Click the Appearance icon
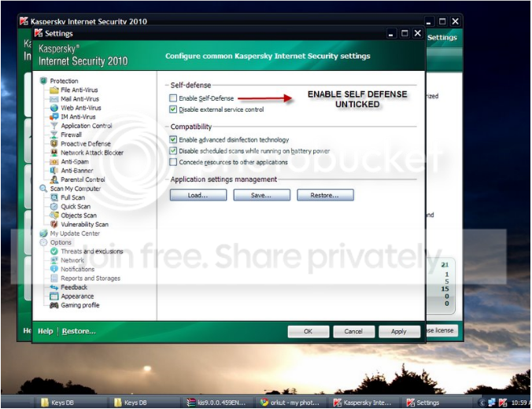 pos(54,296)
